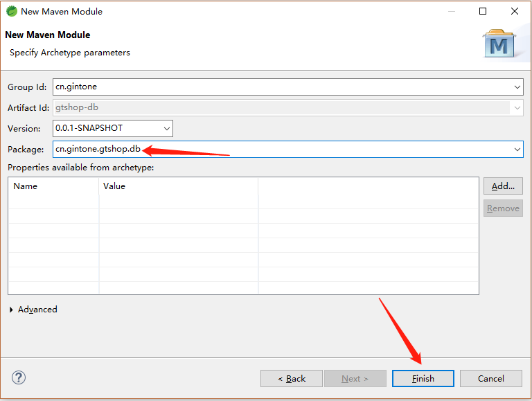Click the Package label
This screenshot has height=401, width=532.
(x=26, y=150)
